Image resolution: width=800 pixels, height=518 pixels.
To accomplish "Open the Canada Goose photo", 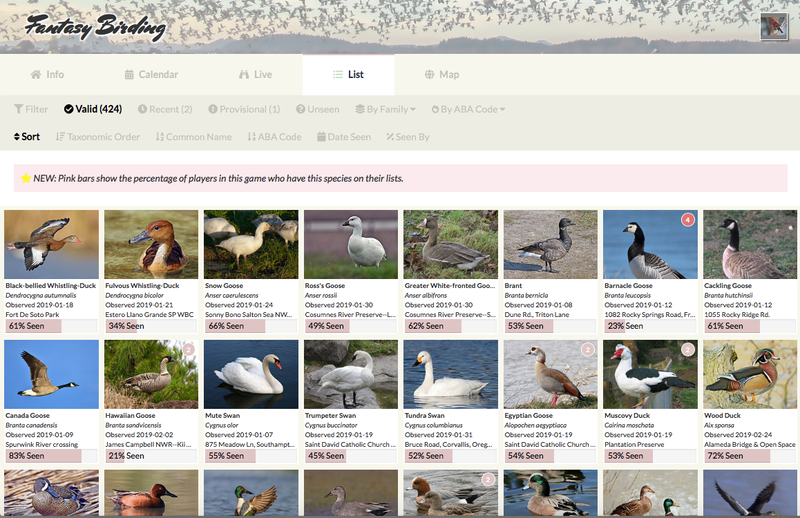I will [x=52, y=375].
